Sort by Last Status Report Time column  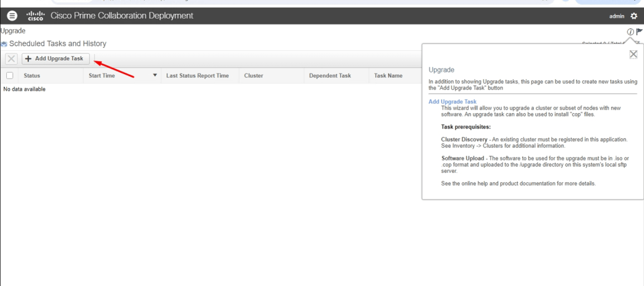coord(197,75)
